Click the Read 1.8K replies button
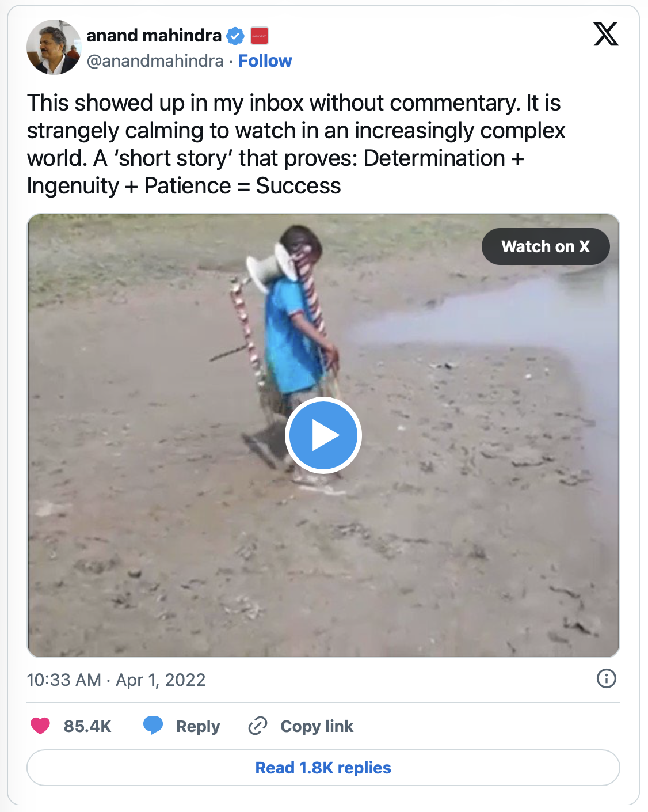The image size is (648, 812). point(323,768)
